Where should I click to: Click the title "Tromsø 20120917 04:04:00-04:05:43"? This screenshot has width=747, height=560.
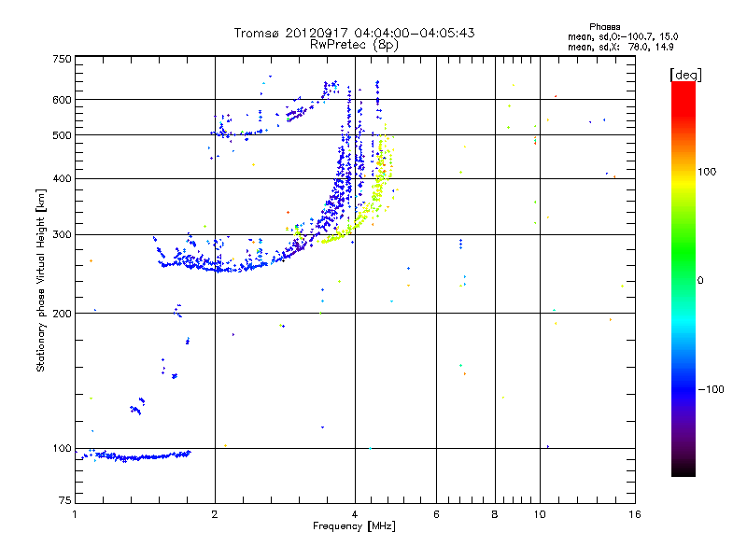tap(354, 33)
